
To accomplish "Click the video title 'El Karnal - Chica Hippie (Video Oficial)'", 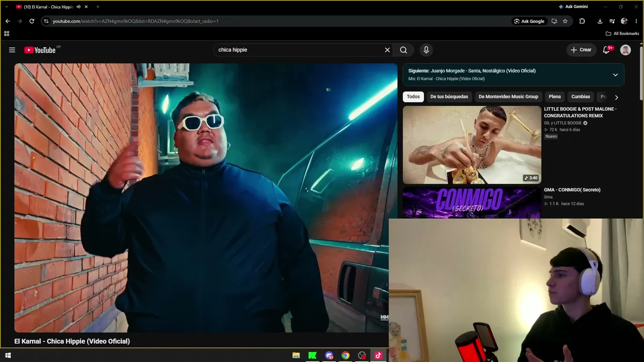I will (x=72, y=341).
